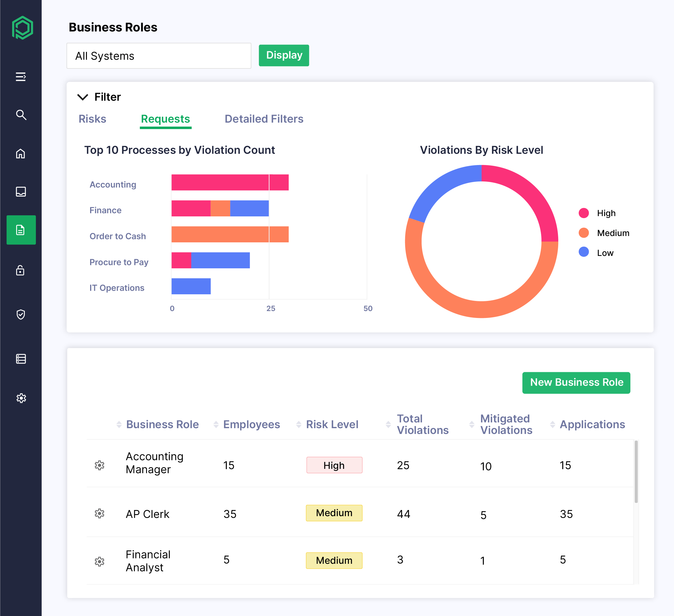Click the Display button
The width and height of the screenshot is (674, 616).
[x=284, y=55]
